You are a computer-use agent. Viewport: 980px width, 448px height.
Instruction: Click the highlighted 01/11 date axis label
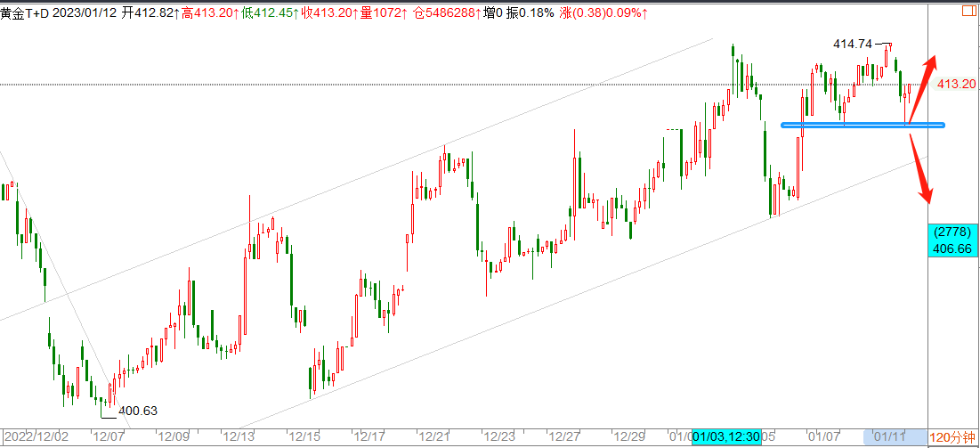(x=888, y=436)
